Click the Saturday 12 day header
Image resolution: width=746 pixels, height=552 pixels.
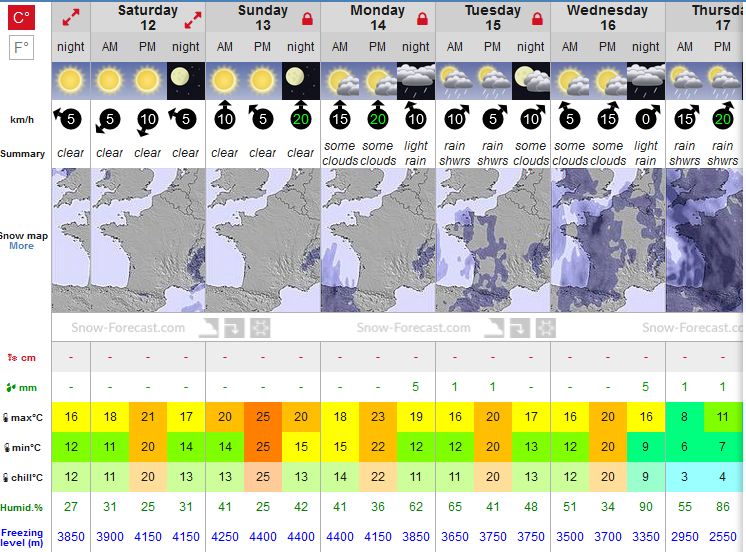(147, 18)
